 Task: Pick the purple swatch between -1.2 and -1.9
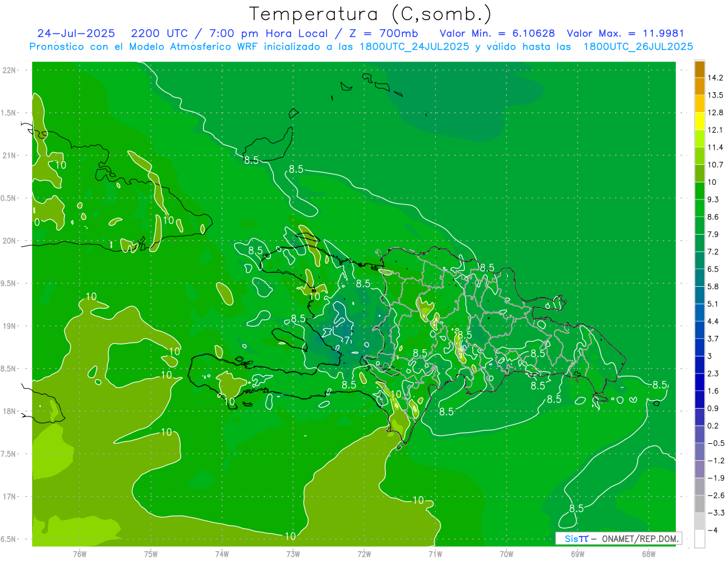point(699,469)
